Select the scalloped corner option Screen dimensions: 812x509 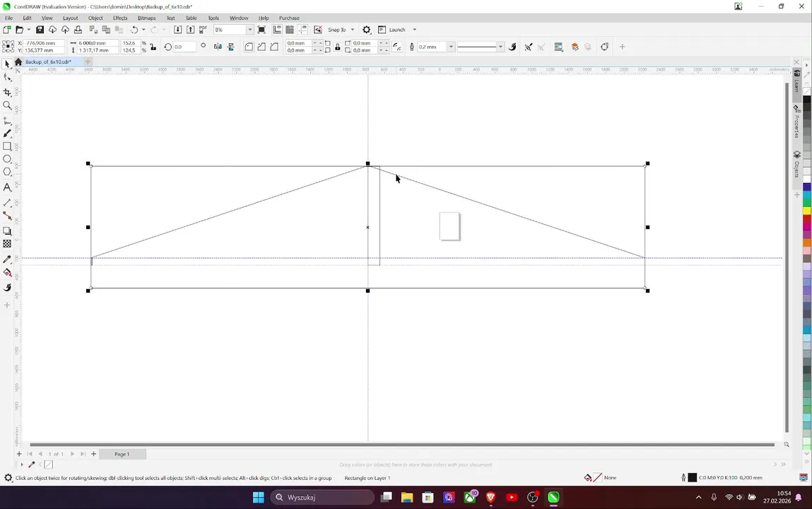tap(261, 47)
